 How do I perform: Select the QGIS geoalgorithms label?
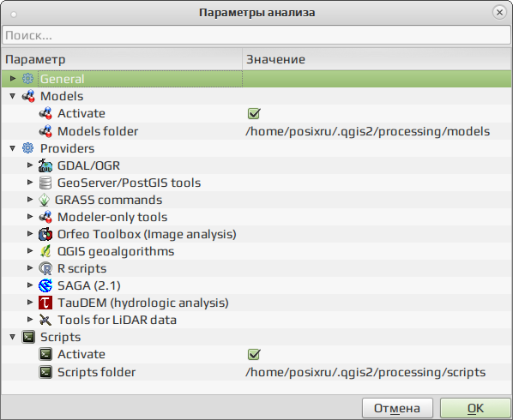click(116, 252)
